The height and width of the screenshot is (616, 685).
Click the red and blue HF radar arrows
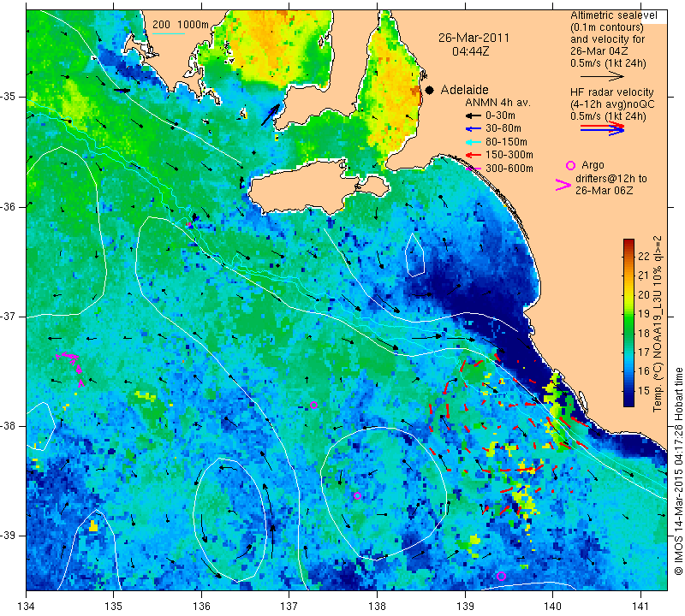[603, 128]
